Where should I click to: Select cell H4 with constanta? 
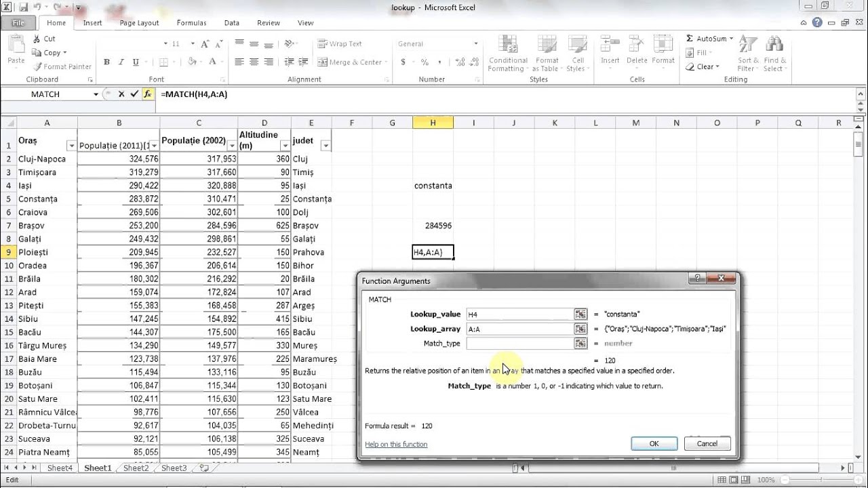pyautogui.click(x=433, y=185)
